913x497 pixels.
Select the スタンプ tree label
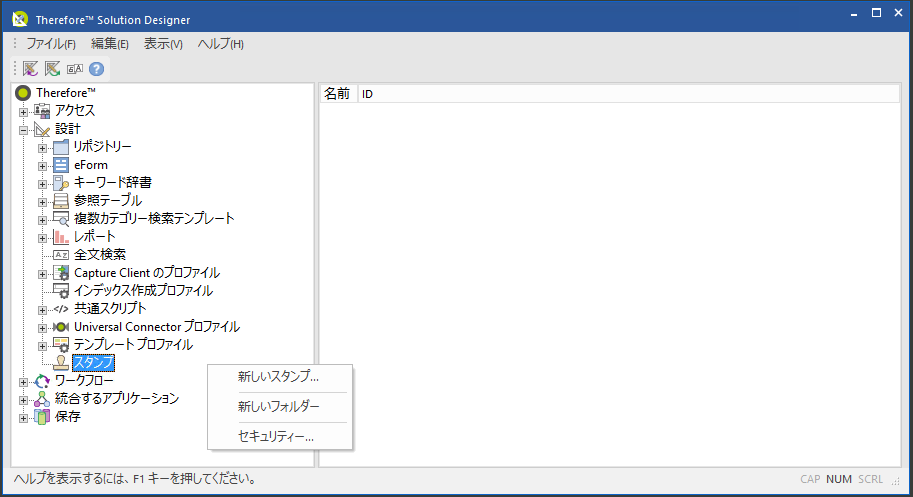(93, 363)
